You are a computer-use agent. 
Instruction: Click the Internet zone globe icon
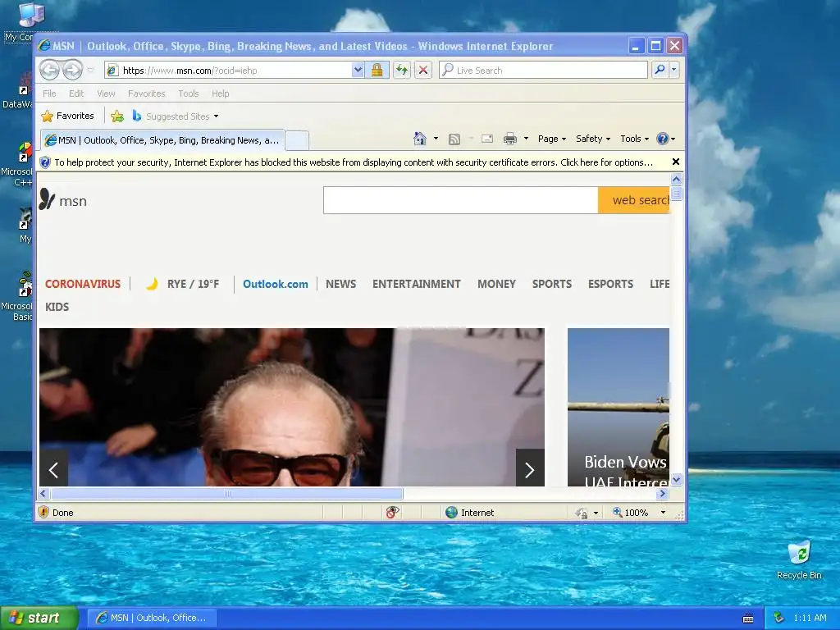coord(452,513)
